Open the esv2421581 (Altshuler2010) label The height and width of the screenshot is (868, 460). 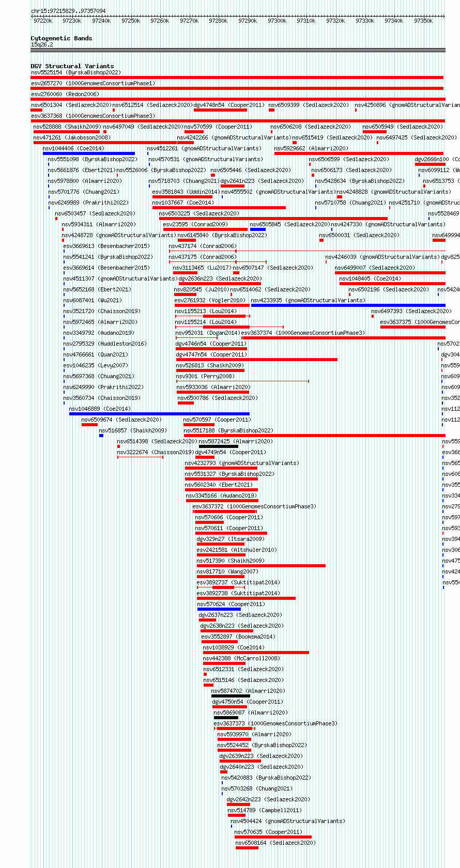click(x=237, y=550)
